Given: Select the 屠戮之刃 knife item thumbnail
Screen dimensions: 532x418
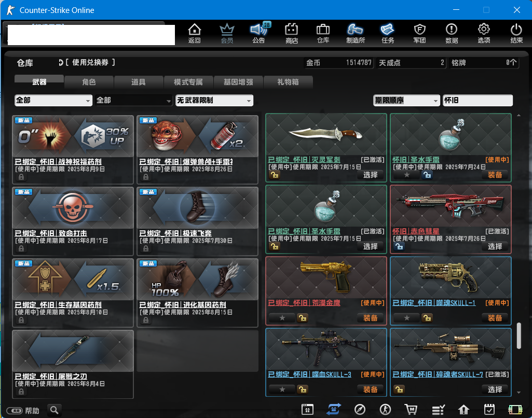Looking at the screenshot, I should (73, 351).
